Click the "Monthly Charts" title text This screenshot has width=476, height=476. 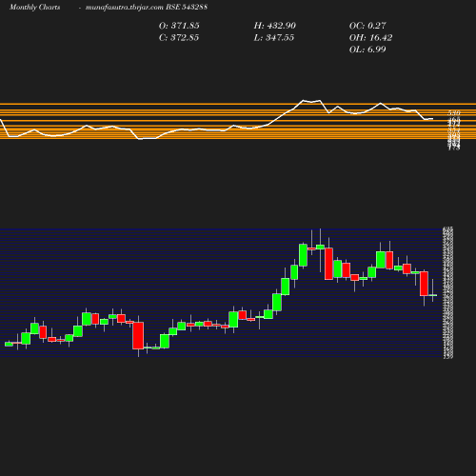34,7
